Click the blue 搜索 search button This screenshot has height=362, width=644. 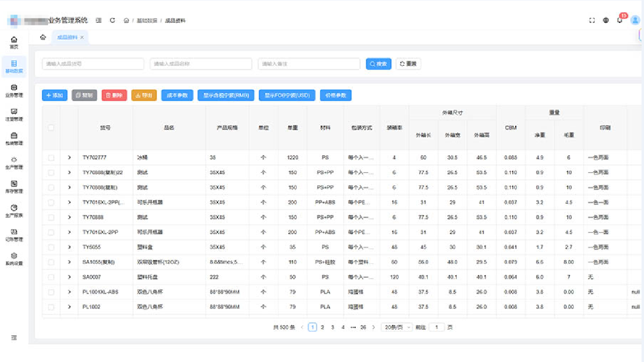coord(378,64)
